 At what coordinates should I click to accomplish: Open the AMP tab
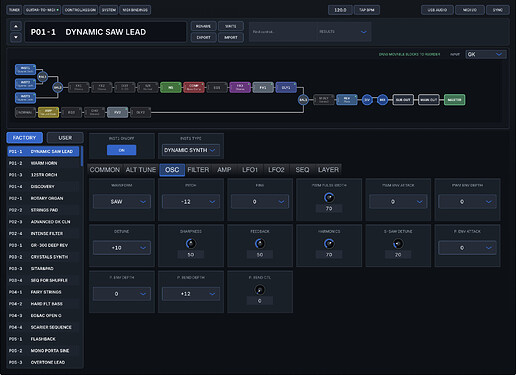pyautogui.click(x=224, y=170)
